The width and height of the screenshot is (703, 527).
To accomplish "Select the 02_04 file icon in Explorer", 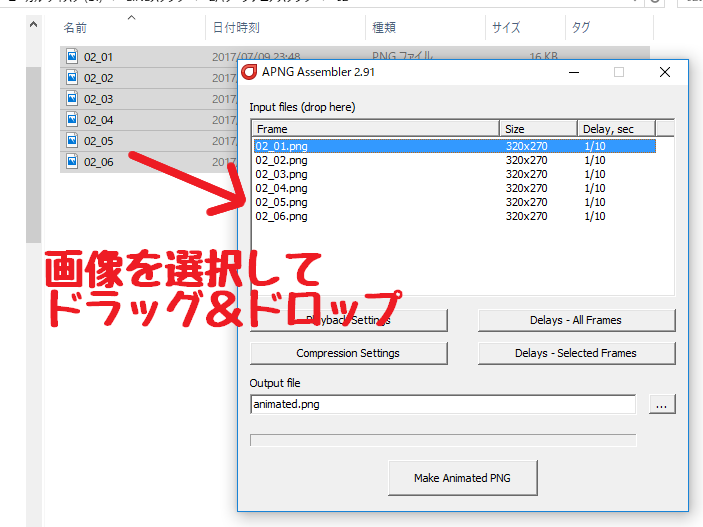I will (x=72, y=119).
